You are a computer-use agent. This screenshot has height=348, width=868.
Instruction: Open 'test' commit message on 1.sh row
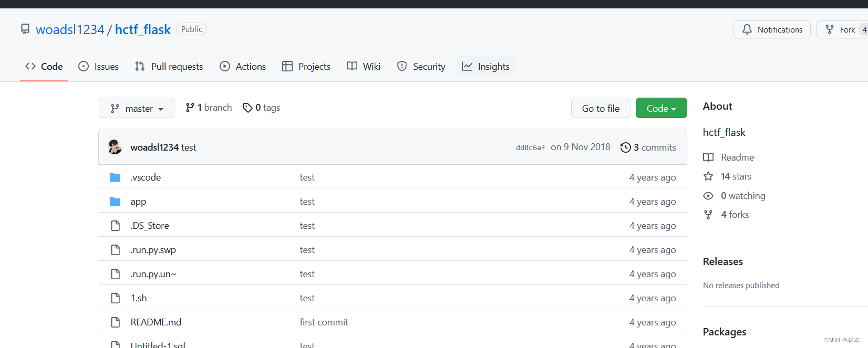(307, 298)
